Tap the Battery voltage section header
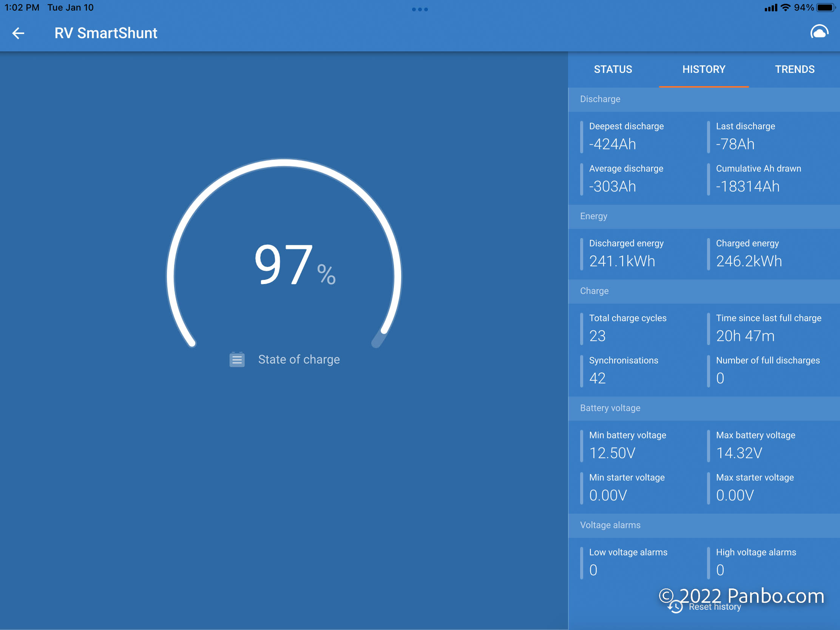Viewport: 840px width, 630px height. pyautogui.click(x=704, y=408)
